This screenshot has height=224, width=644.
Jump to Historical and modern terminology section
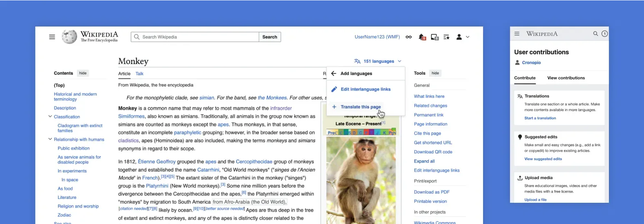click(76, 97)
